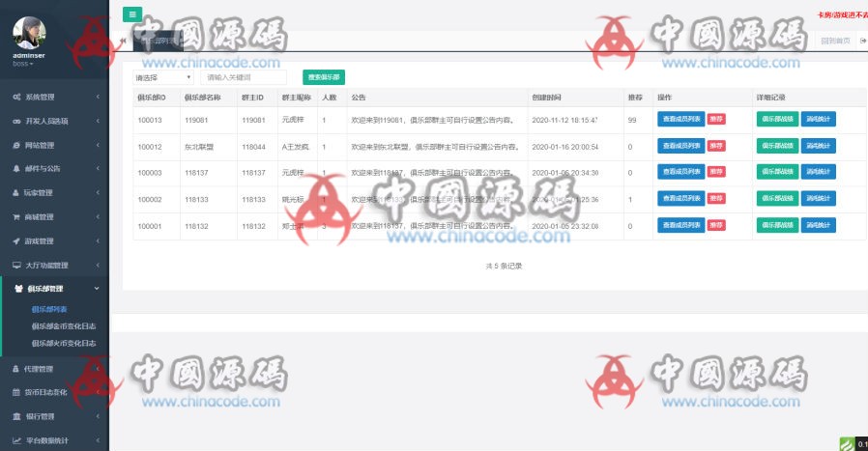
Task: Toggle the green hamburger menu button
Action: pos(132,14)
